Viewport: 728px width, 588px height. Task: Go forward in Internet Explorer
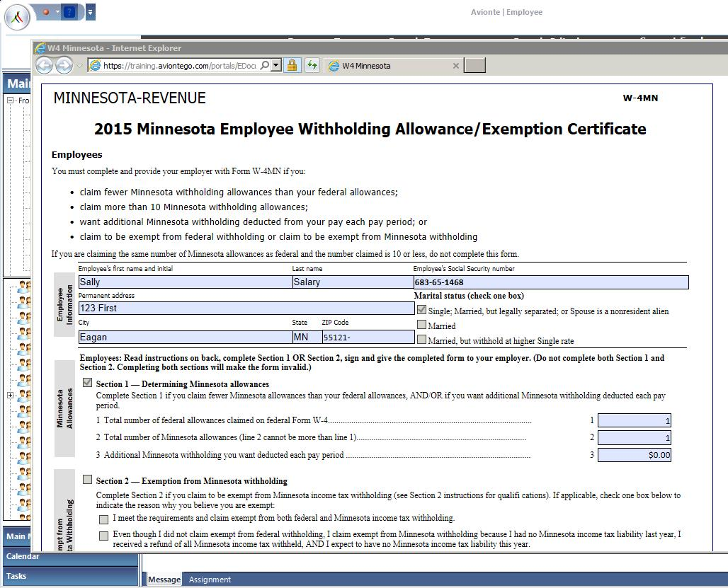click(x=64, y=65)
